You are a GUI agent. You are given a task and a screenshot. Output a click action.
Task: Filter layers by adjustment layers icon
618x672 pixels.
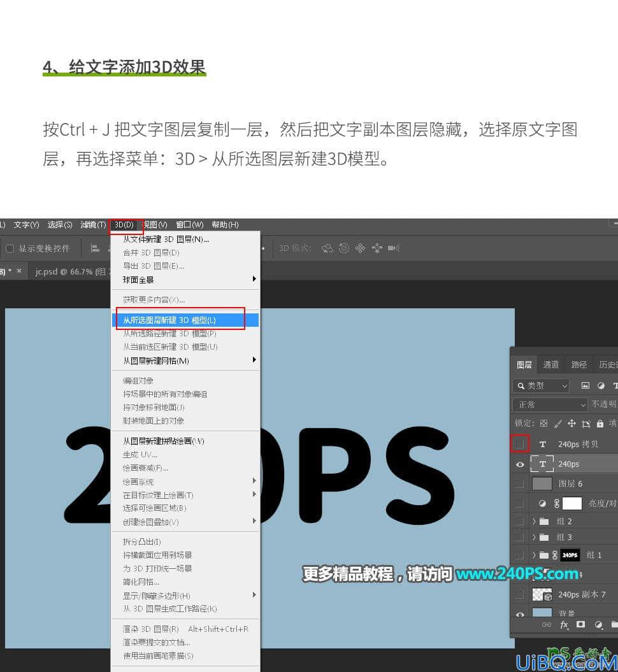point(601,386)
